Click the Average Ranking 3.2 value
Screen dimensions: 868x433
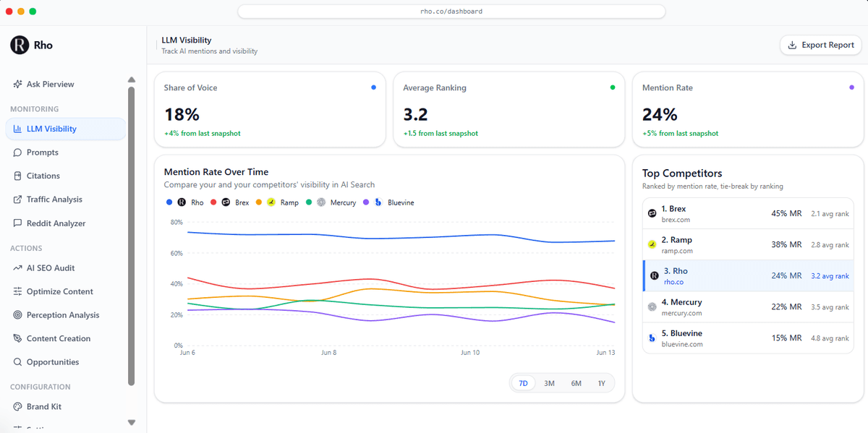click(x=416, y=114)
